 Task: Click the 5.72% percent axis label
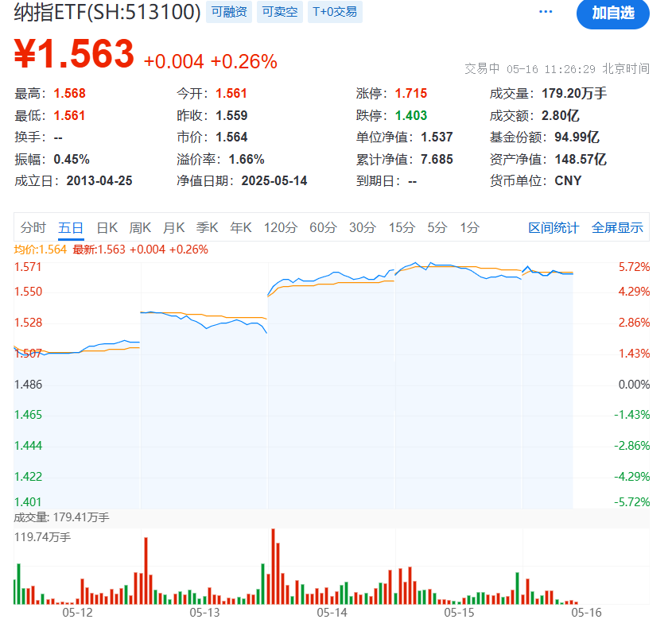(x=634, y=267)
